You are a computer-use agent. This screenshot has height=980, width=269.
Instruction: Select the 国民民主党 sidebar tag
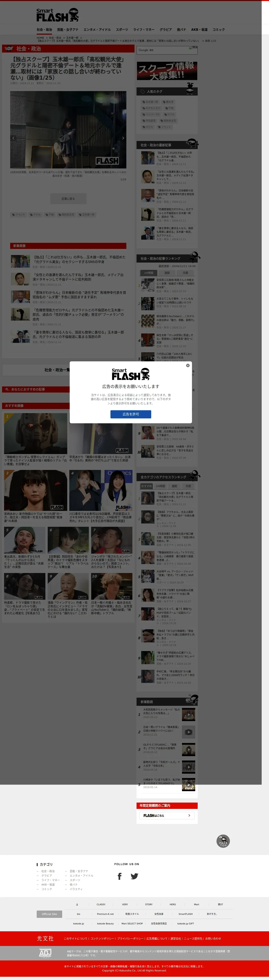[x=168, y=121]
